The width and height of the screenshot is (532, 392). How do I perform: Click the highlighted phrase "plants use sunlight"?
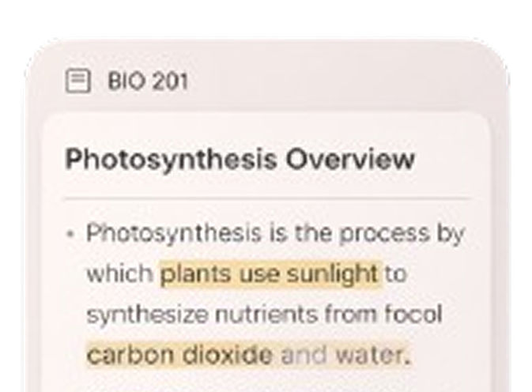(270, 274)
